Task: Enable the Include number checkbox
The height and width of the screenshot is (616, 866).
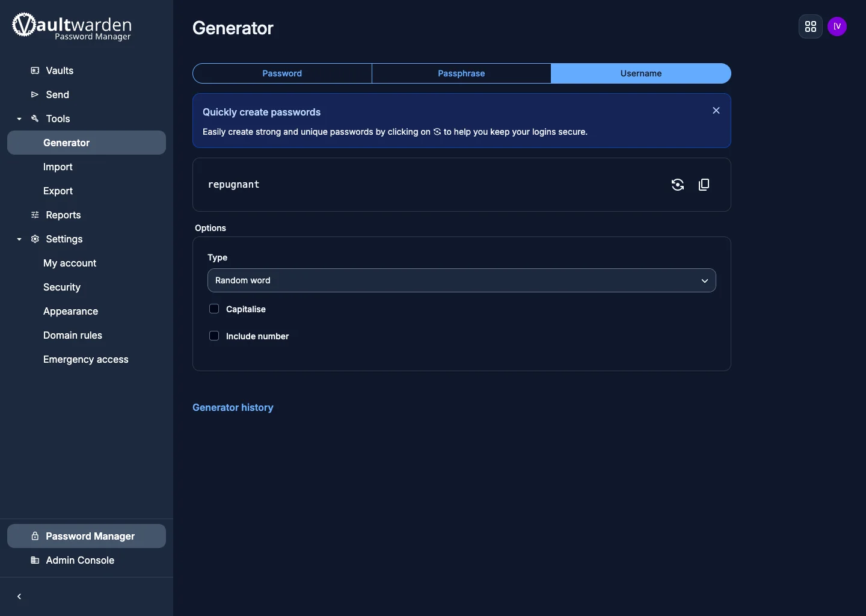Action: (x=214, y=336)
